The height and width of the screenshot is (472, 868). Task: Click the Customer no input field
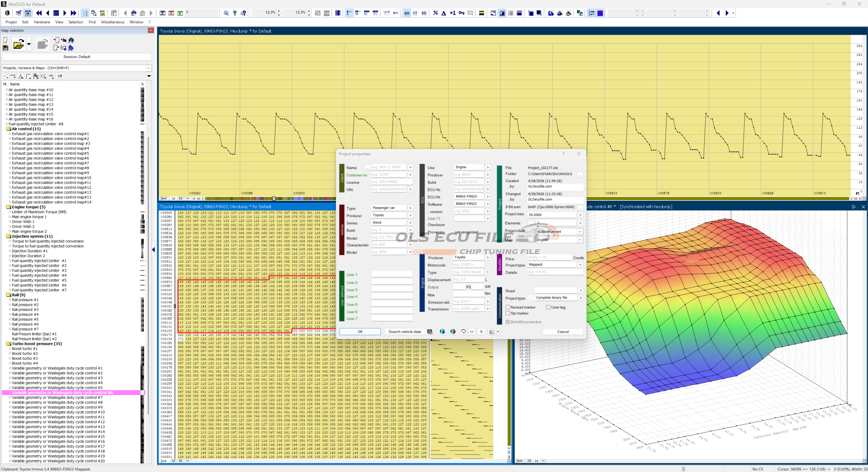coord(389,175)
